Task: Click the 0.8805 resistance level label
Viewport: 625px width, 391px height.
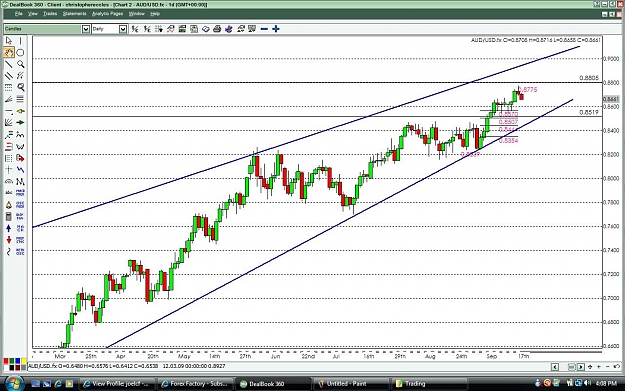Action: 589,78
